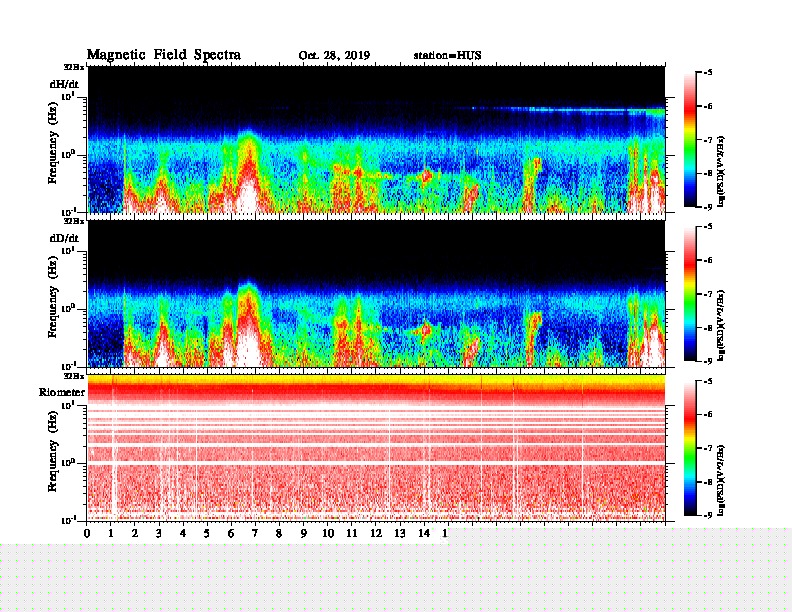Viewport: 792px width, 612px height.
Task: Click hour tick label "7" on time axis
Action: tap(255, 533)
